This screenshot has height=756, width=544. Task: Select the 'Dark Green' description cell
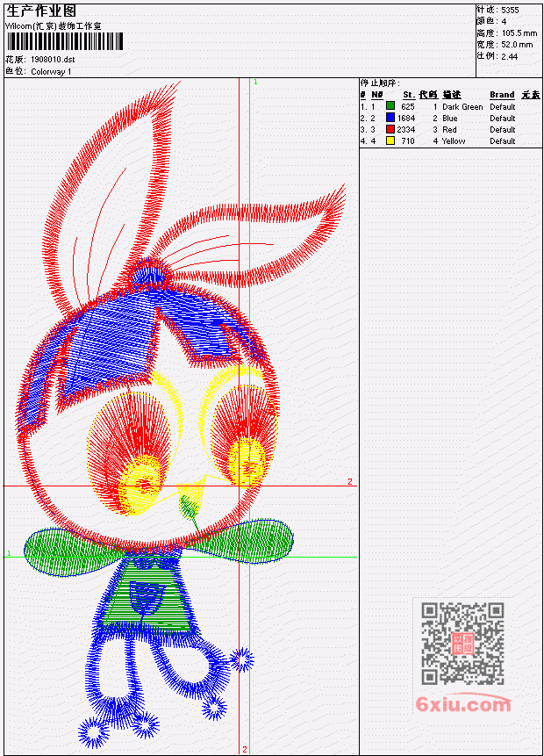462,106
